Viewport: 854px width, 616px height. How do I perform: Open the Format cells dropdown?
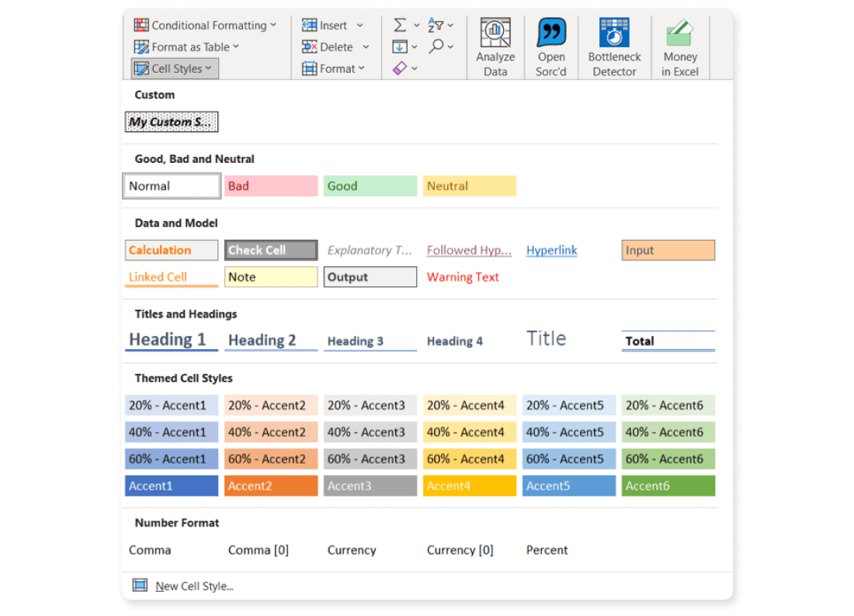tap(333, 68)
